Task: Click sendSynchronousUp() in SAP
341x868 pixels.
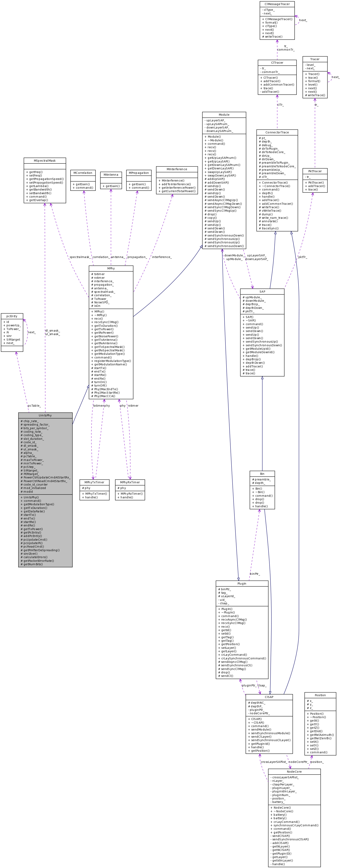Action: (260, 342)
